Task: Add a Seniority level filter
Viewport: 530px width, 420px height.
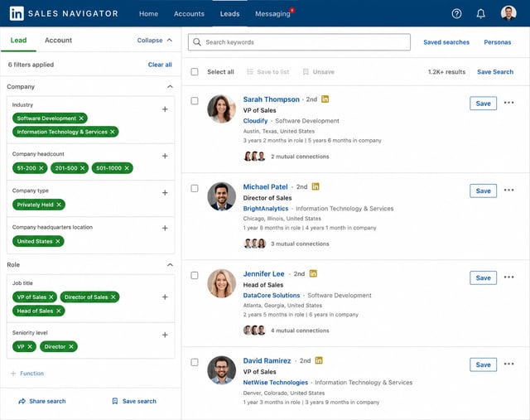Action: click(x=165, y=335)
